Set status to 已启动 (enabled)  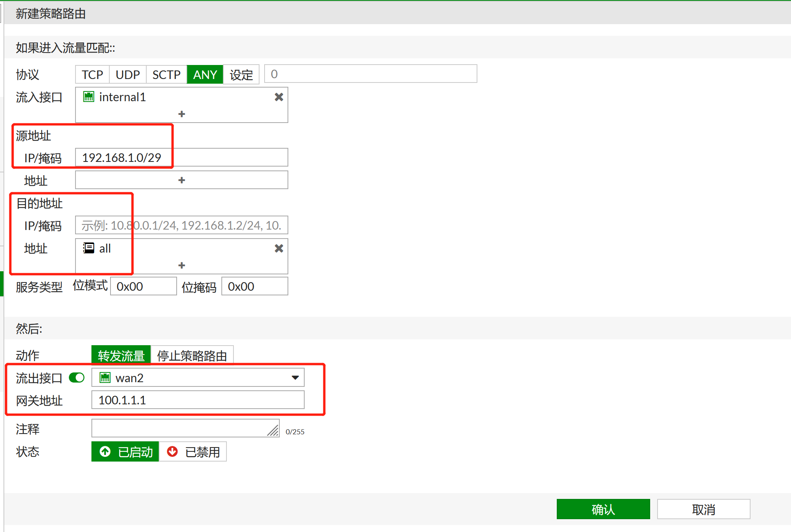pyautogui.click(x=125, y=451)
